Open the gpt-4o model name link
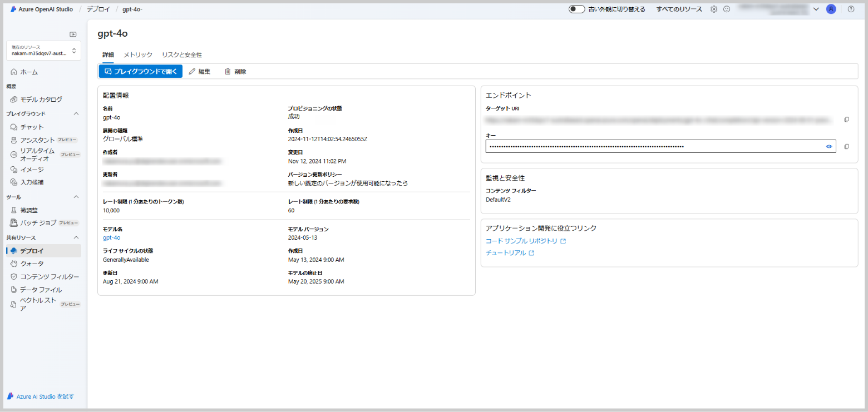The height and width of the screenshot is (412, 868). tap(112, 237)
